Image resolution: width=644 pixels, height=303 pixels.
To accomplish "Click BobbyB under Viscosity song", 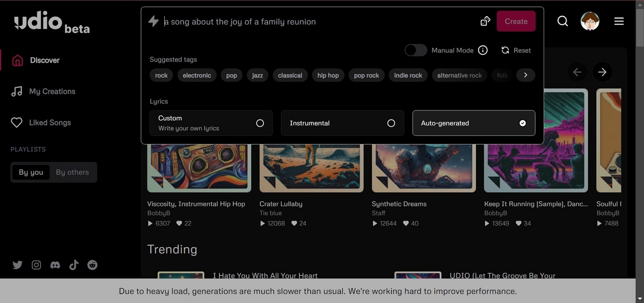I will [159, 213].
